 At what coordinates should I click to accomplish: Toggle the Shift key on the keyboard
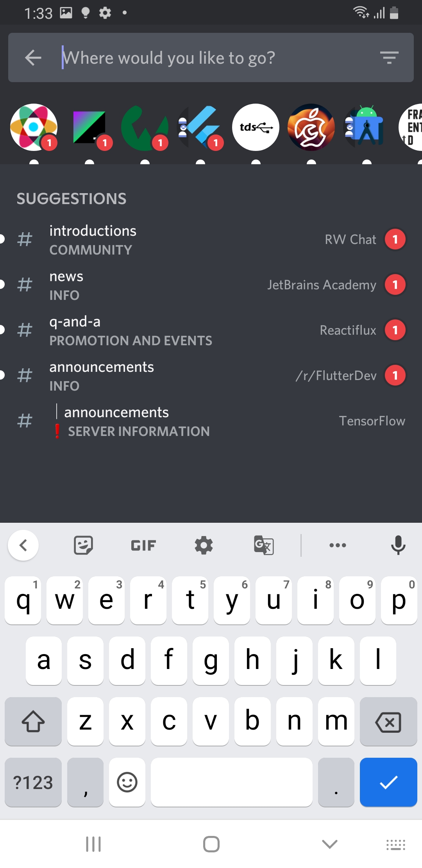[x=33, y=721]
